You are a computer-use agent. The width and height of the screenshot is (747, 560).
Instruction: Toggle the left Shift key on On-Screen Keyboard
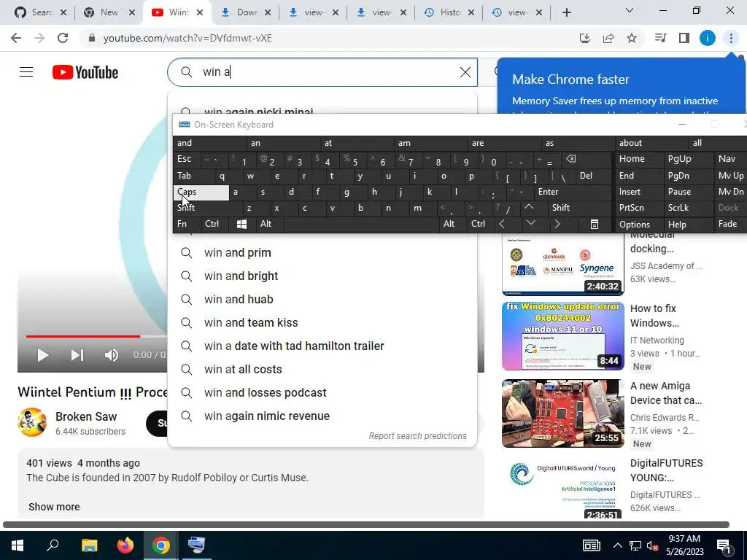(x=207, y=208)
